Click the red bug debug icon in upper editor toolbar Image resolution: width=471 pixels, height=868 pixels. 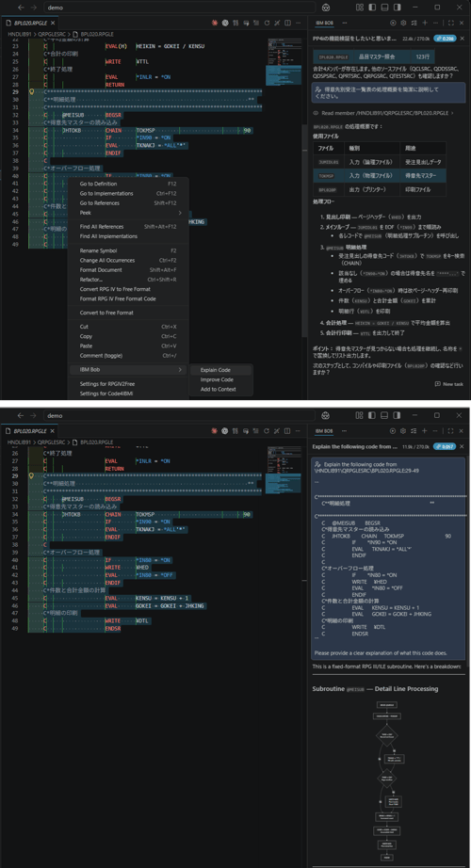click(215, 23)
